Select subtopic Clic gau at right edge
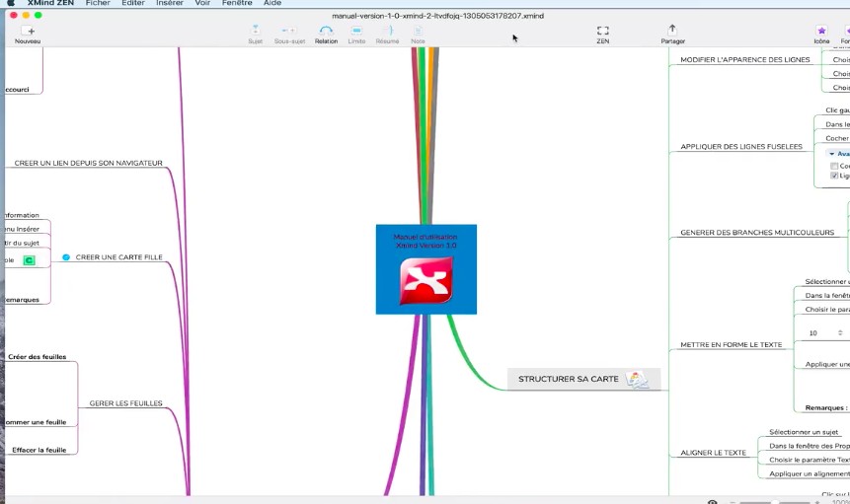Image resolution: width=850 pixels, height=504 pixels. click(x=837, y=109)
